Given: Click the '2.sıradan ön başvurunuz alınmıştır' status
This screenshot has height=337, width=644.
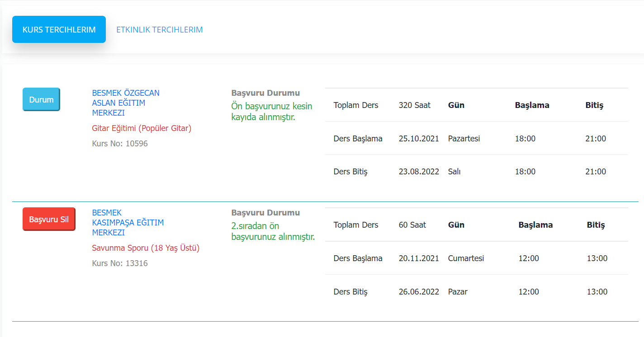Looking at the screenshot, I should 273,231.
